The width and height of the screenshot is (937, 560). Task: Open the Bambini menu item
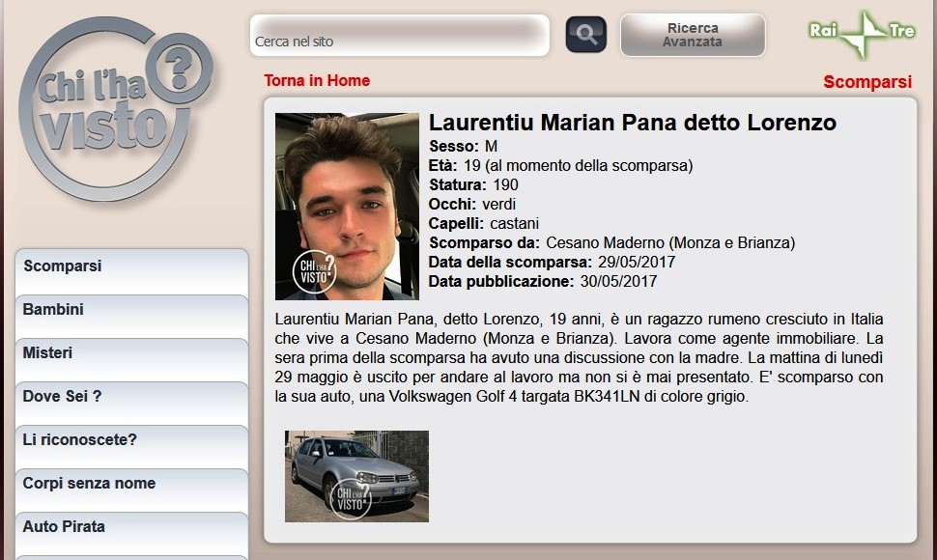pos(131,317)
